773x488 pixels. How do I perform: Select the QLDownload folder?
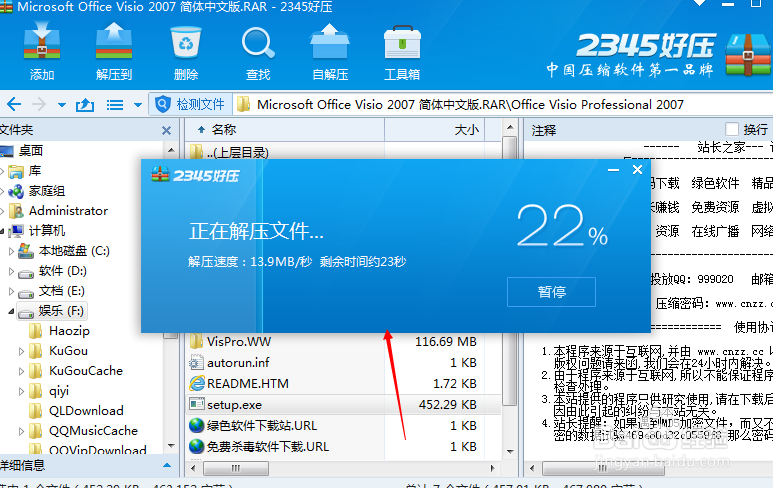[x=86, y=411]
